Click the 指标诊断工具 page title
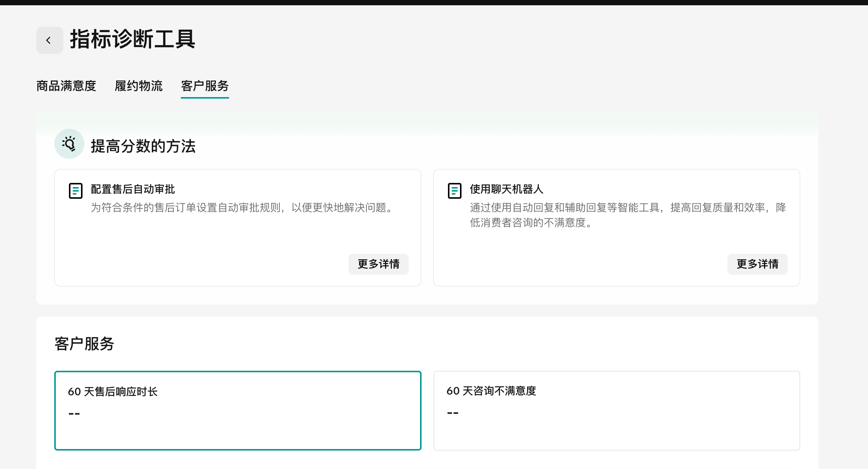868x469 pixels. pyautogui.click(x=132, y=39)
